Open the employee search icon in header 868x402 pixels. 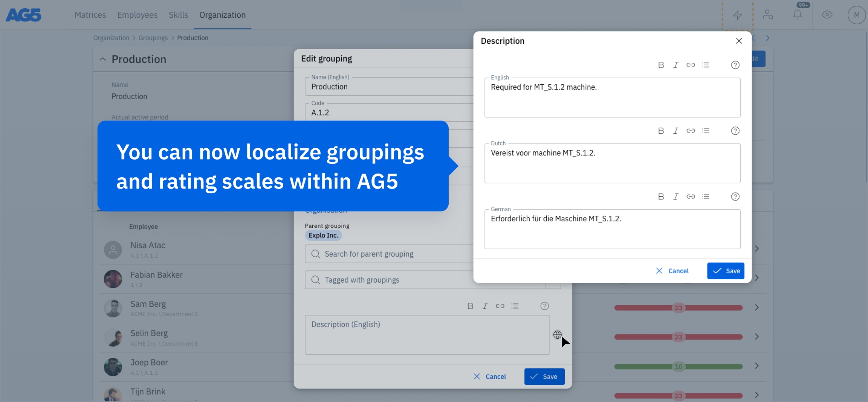click(767, 15)
